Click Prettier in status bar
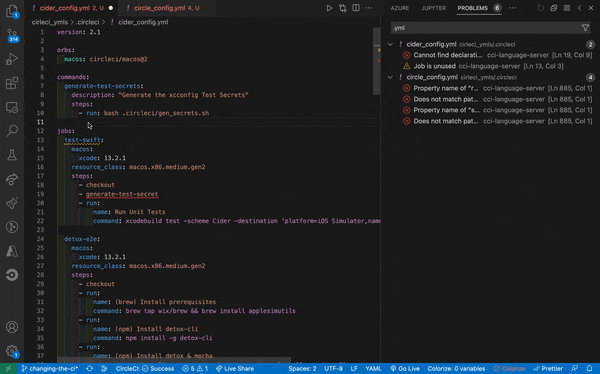Screen dimensions: 600x374 [548, 369]
